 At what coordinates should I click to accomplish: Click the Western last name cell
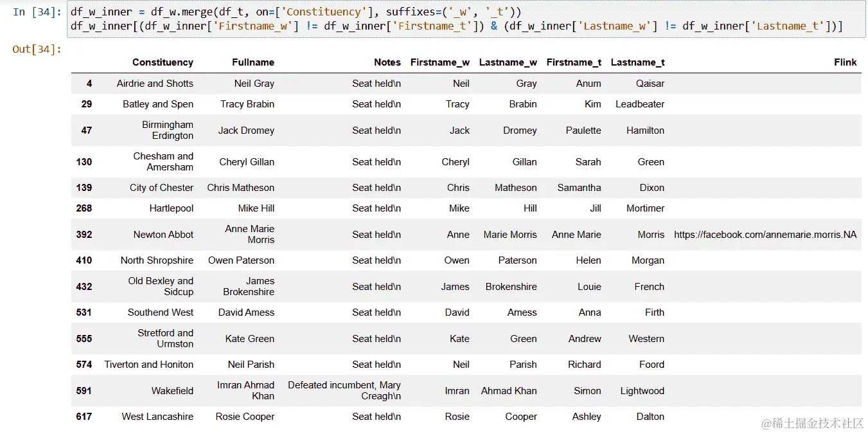(x=646, y=339)
